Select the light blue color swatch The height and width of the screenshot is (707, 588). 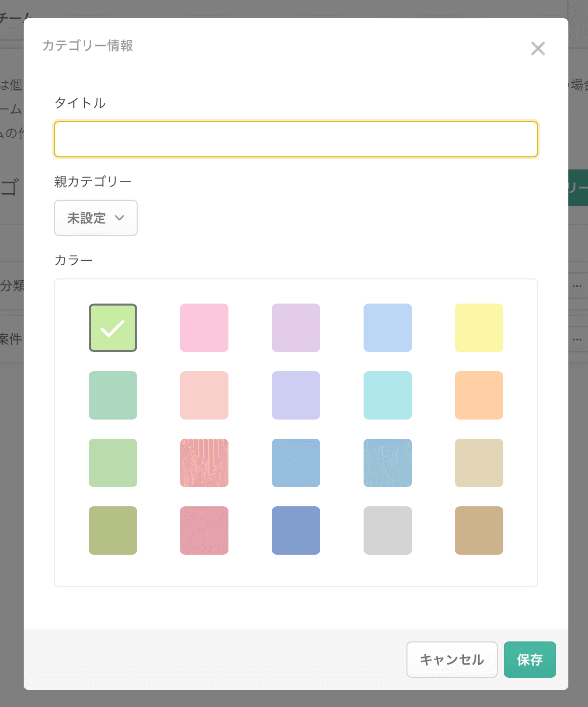pyautogui.click(x=388, y=328)
